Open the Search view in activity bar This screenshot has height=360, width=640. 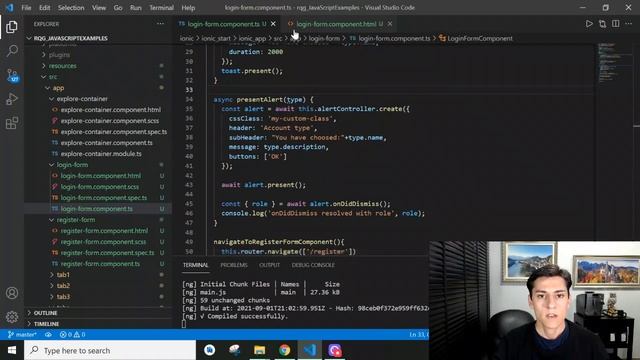(12, 51)
